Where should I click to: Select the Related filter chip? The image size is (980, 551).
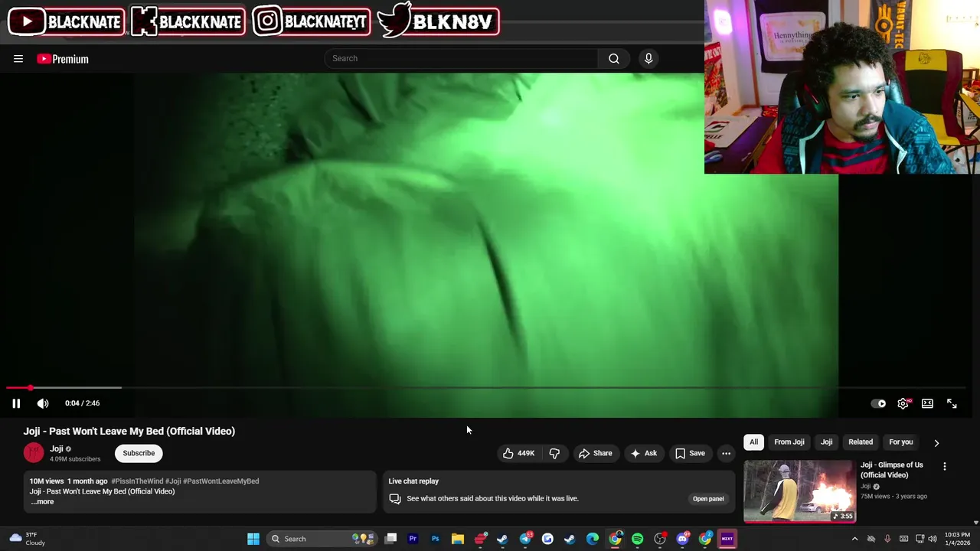click(861, 442)
